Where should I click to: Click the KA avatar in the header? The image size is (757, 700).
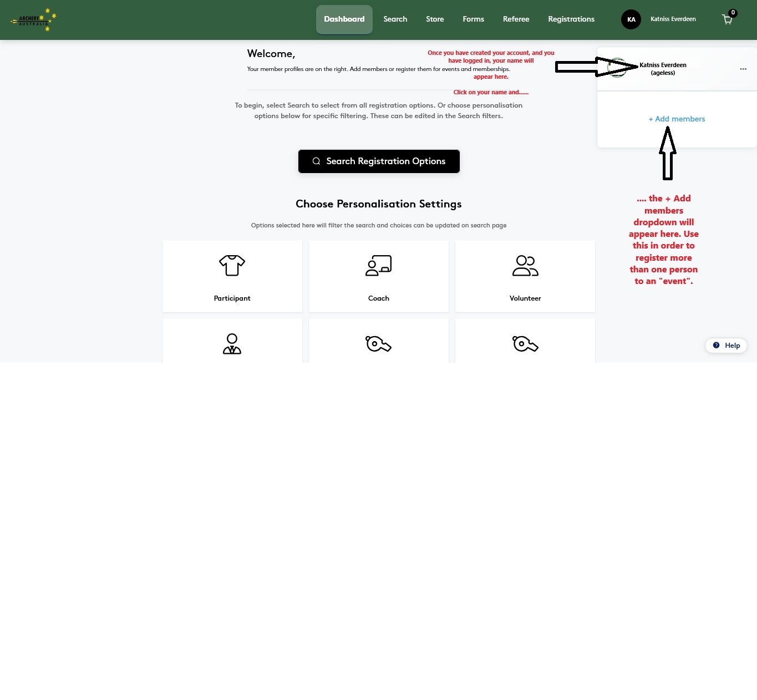click(631, 19)
